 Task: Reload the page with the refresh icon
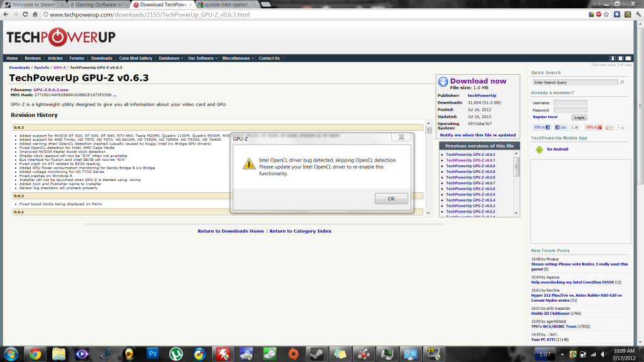coord(25,14)
